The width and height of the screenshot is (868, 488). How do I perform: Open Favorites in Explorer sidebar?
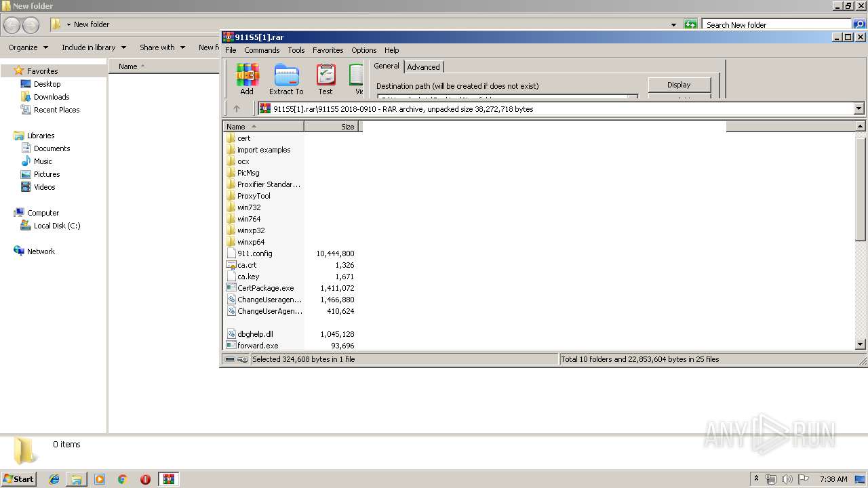[42, 71]
